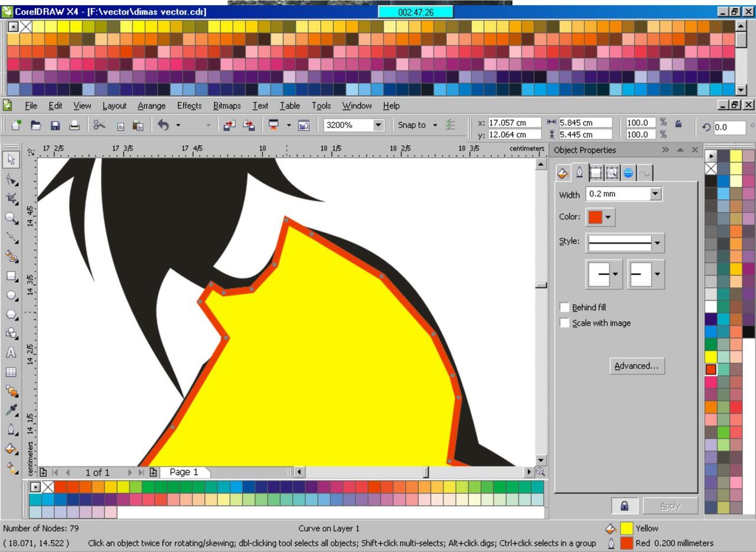Click the Undo arrow icon
This screenshot has height=552, width=756.
coord(164,125)
